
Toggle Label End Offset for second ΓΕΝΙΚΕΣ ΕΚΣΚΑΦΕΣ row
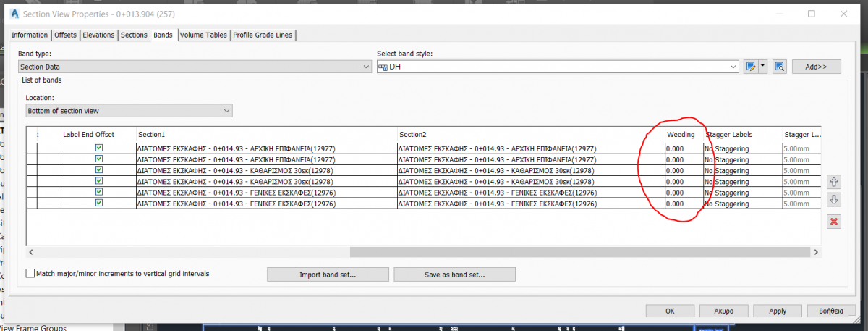(x=99, y=204)
